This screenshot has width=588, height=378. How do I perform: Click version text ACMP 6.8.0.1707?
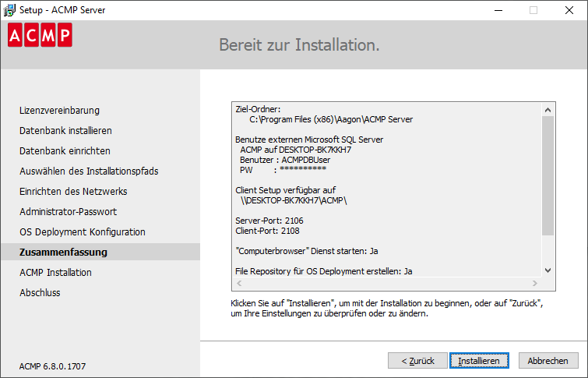click(x=52, y=366)
